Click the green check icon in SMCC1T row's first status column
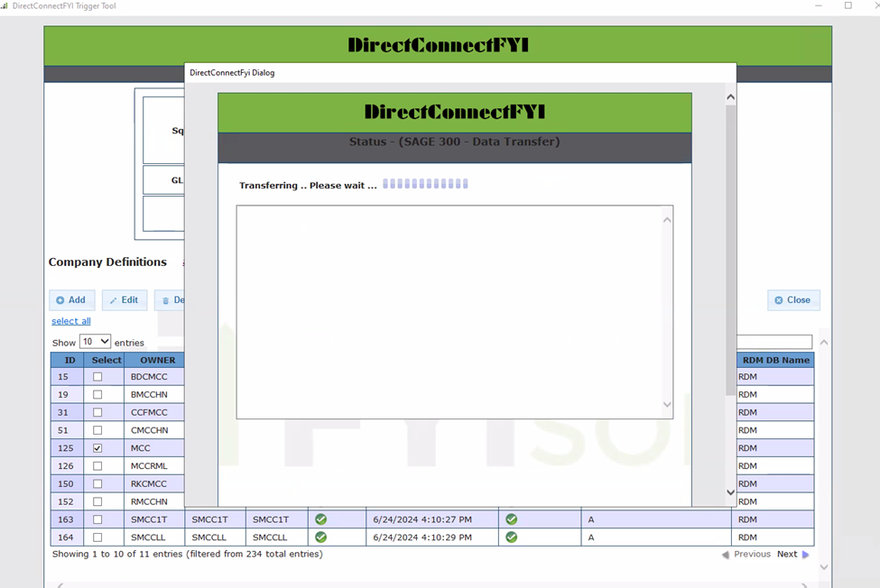The image size is (880, 588). pos(320,519)
